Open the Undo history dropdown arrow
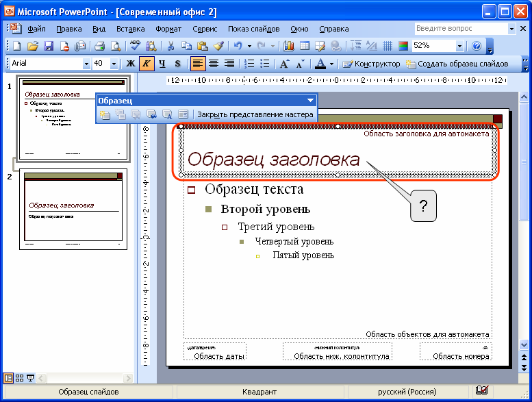Viewport: 532px width, 402px height. (x=249, y=46)
